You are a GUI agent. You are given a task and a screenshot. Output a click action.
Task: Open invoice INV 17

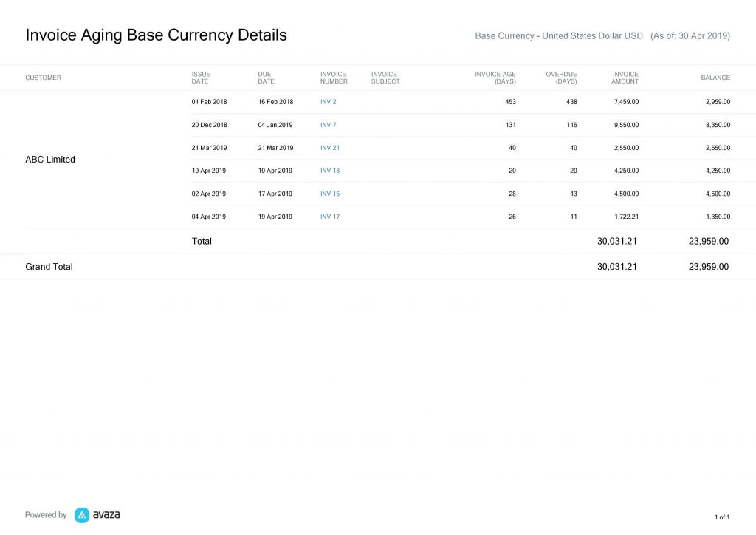[x=329, y=217]
